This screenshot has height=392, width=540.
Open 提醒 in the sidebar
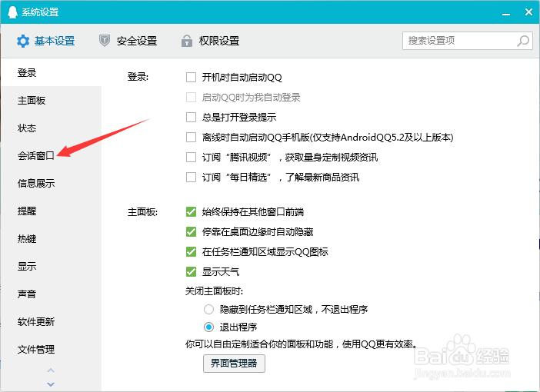51,211
